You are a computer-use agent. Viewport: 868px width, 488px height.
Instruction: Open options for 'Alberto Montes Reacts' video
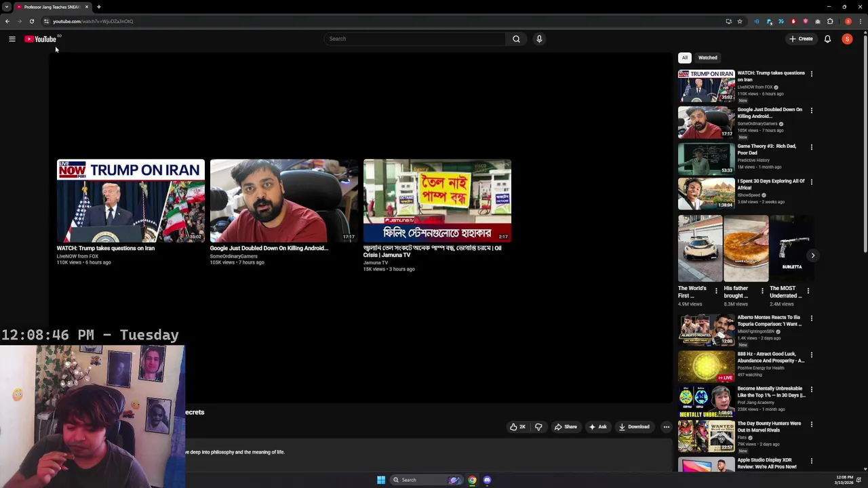coord(812,318)
